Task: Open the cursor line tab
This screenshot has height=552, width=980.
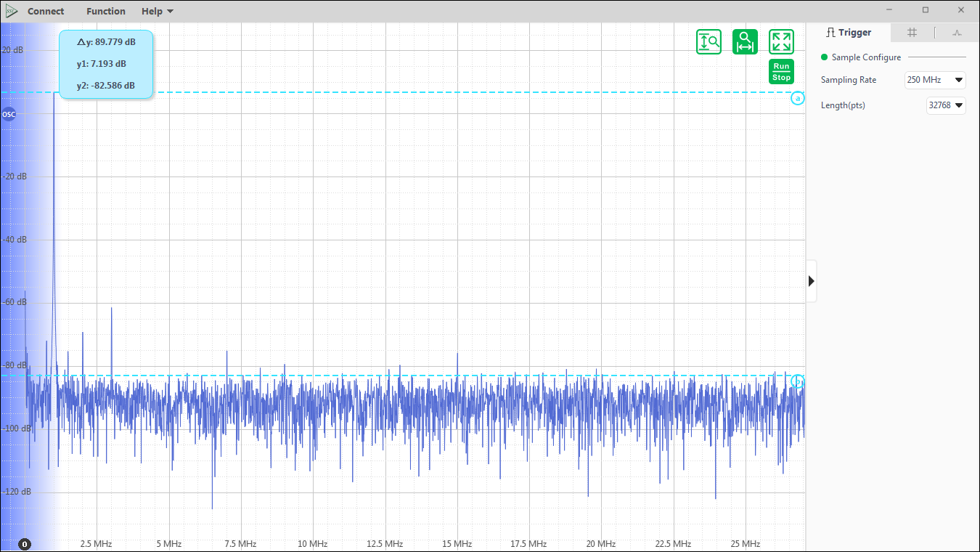Action: (935, 32)
